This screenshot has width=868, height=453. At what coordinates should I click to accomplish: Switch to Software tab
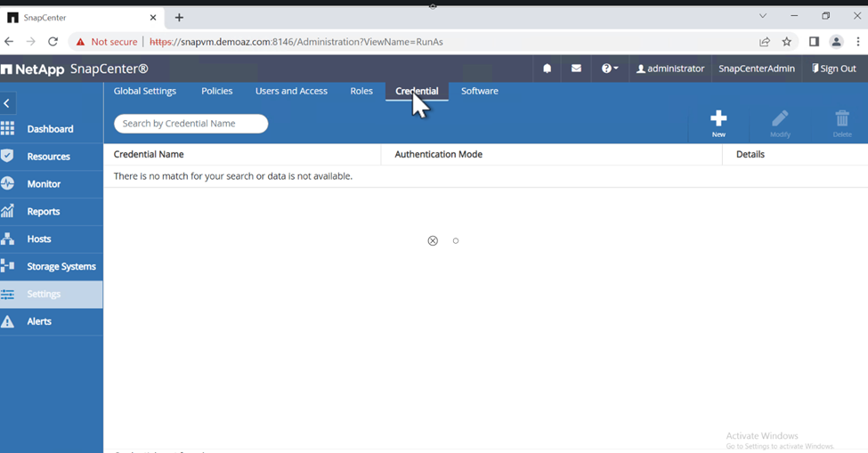point(479,91)
